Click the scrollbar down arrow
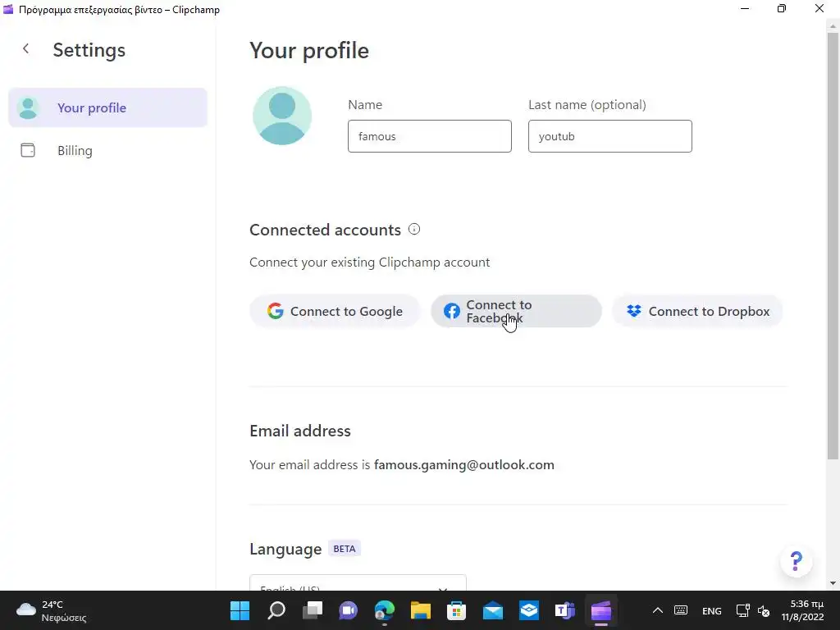The width and height of the screenshot is (840, 630). [833, 583]
